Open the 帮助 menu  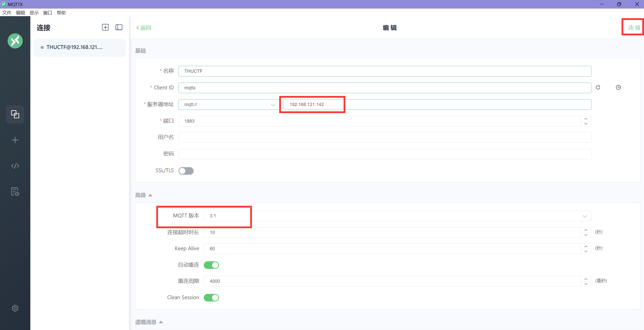pyautogui.click(x=61, y=13)
